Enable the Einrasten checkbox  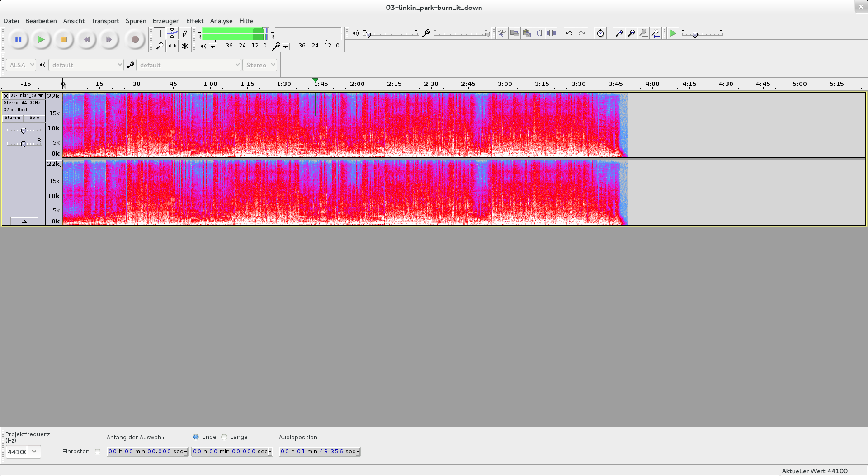click(98, 451)
